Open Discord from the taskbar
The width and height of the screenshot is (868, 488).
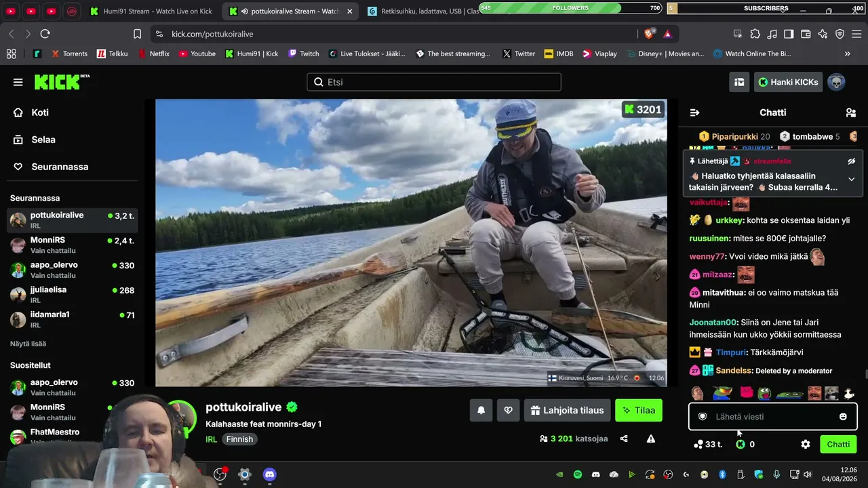point(269,474)
